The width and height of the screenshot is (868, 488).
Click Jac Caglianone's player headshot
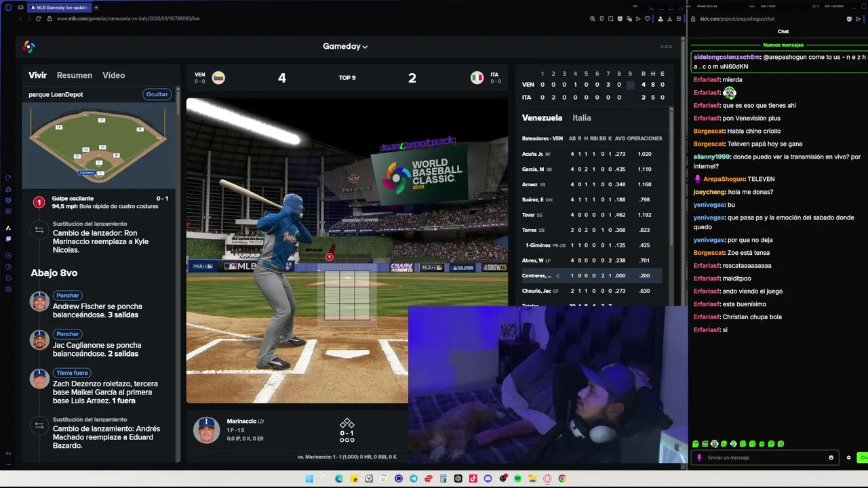pyautogui.click(x=39, y=340)
